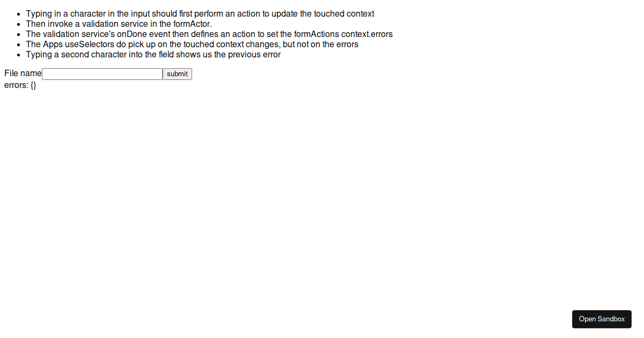This screenshot has height=338, width=644.
Task: Click the first bullet about typing a character
Action: 200,14
